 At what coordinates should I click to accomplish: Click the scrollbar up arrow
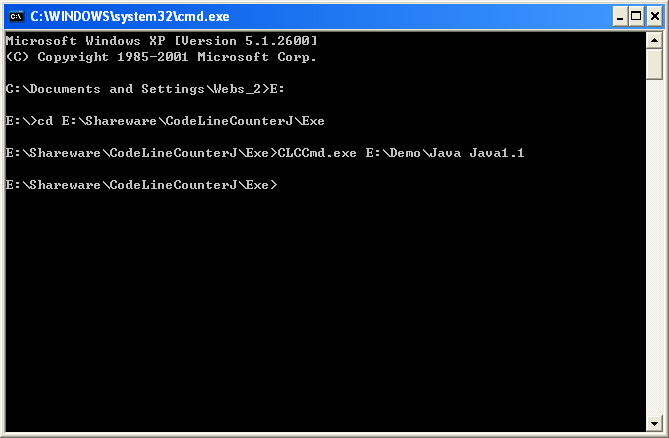[654, 41]
